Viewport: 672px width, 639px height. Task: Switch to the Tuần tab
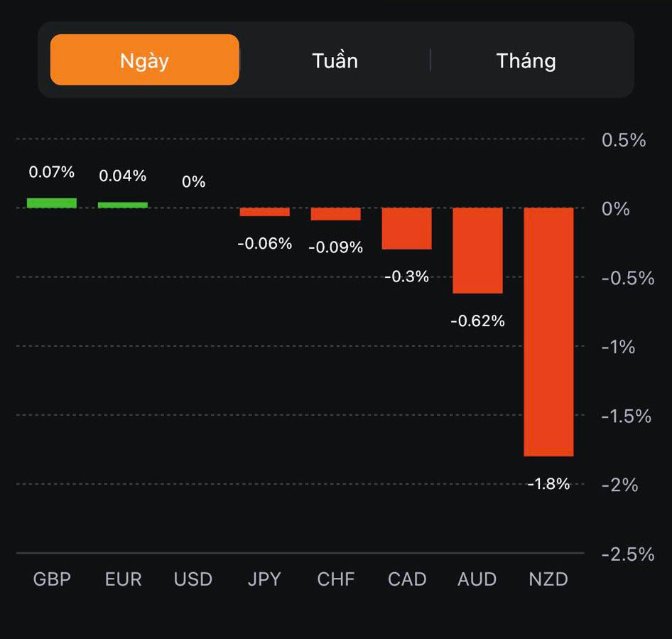tap(335, 60)
